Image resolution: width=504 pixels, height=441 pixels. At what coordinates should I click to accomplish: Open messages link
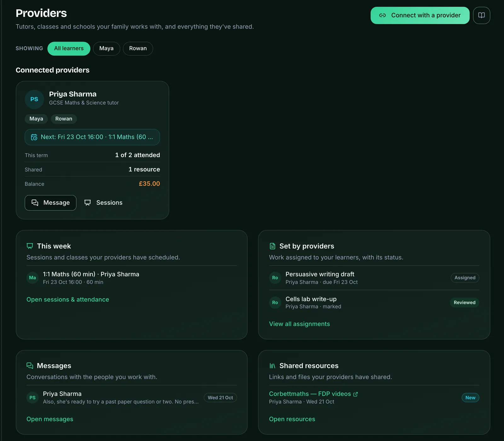50,419
